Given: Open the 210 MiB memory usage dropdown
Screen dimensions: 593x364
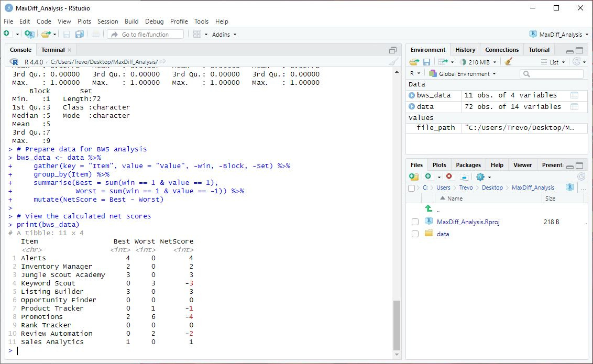Looking at the screenshot, I should click(478, 62).
